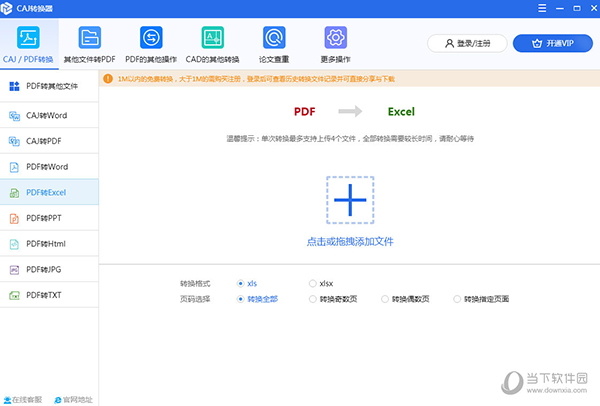Open the 论文查重 tab
The height and width of the screenshot is (406, 600).
click(274, 45)
